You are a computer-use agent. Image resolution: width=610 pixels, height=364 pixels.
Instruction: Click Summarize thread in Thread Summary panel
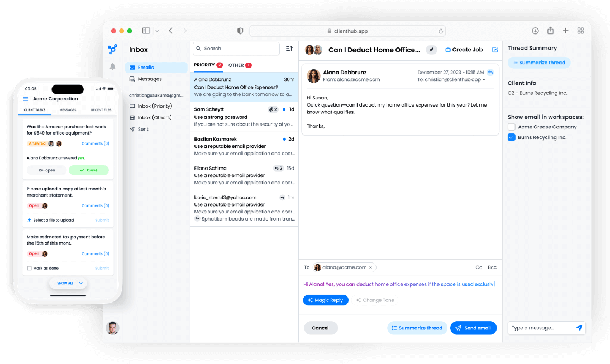point(539,63)
